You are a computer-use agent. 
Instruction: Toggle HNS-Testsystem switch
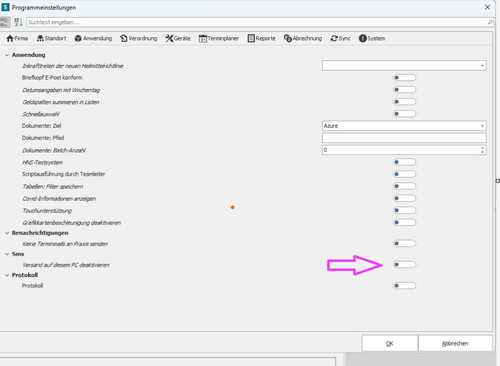(x=404, y=162)
